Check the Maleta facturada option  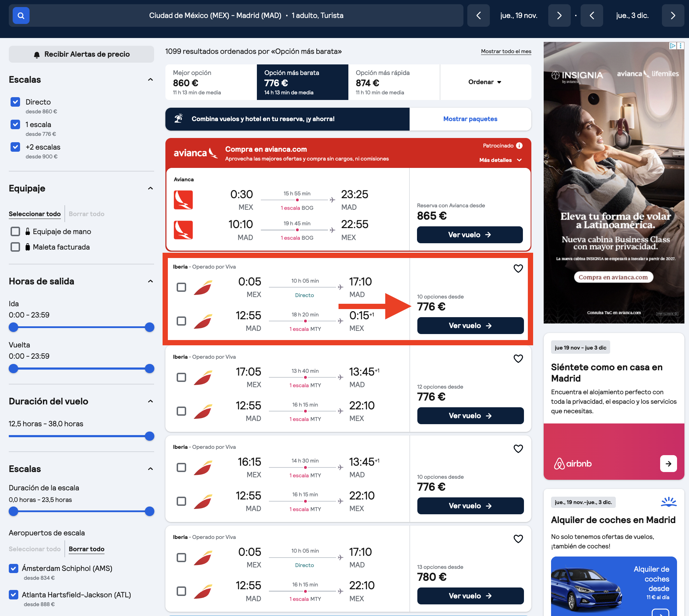(15, 247)
